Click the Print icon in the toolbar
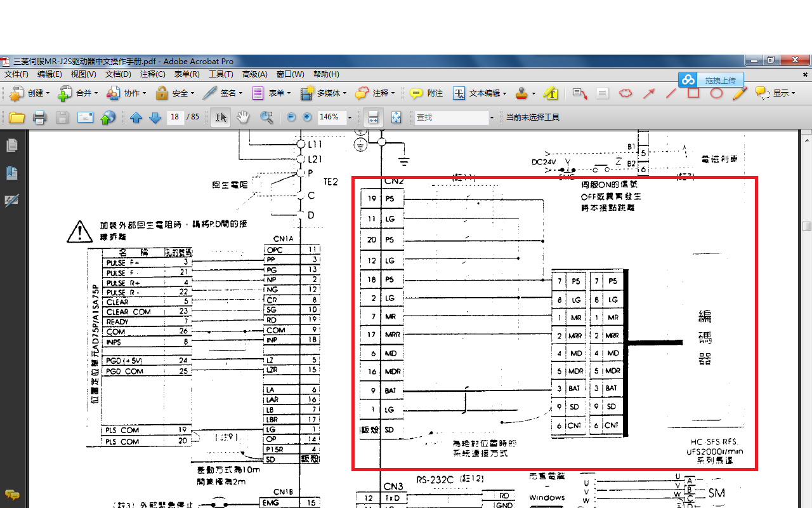This screenshot has width=812, height=508. [x=39, y=117]
